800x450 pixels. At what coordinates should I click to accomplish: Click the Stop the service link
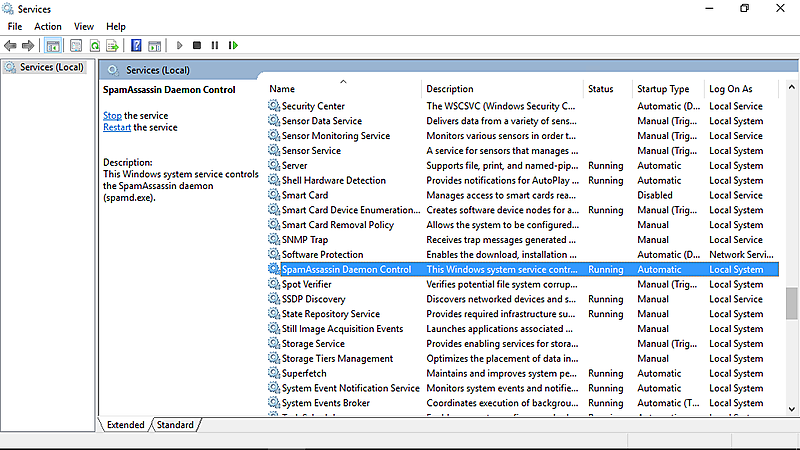coord(112,115)
